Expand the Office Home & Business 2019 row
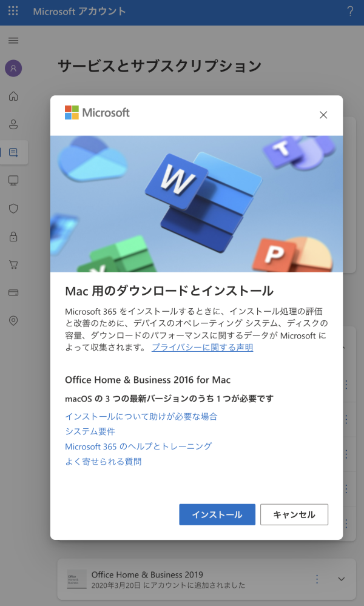Screen dimensions: 364x606 tap(341, 579)
